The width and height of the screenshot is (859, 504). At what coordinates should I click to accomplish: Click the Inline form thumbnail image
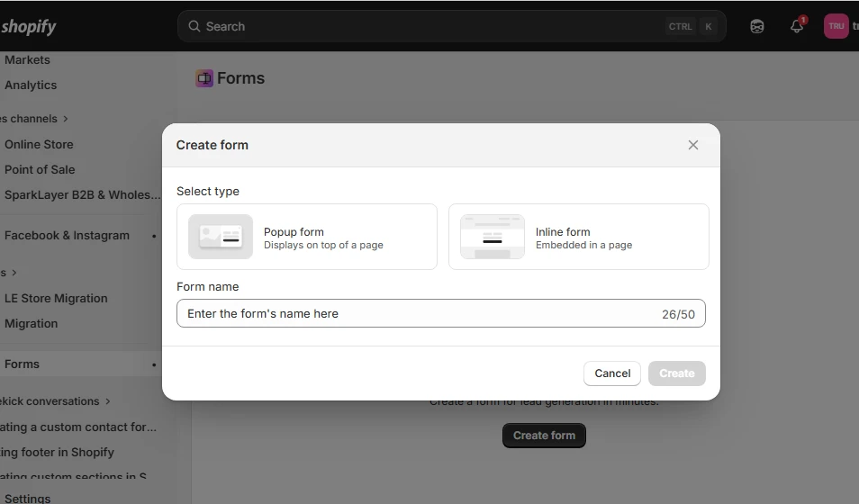pos(492,237)
